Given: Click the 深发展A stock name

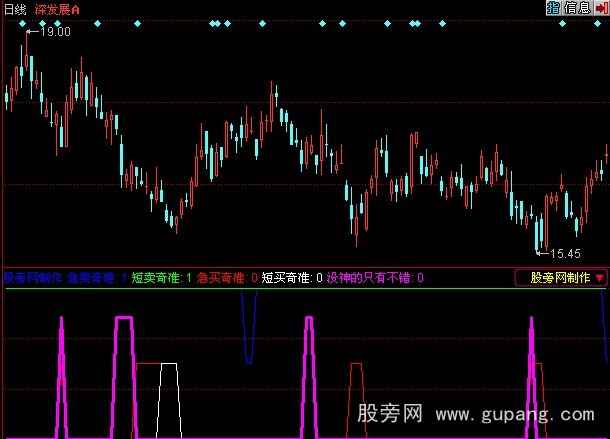Looking at the screenshot, I should tap(57, 9).
